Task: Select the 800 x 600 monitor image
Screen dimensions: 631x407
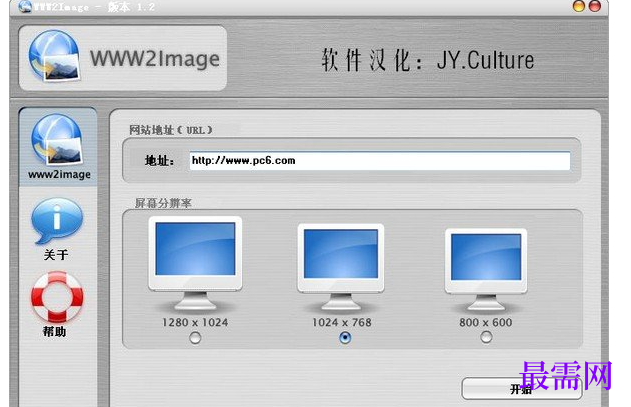Action: [486, 270]
